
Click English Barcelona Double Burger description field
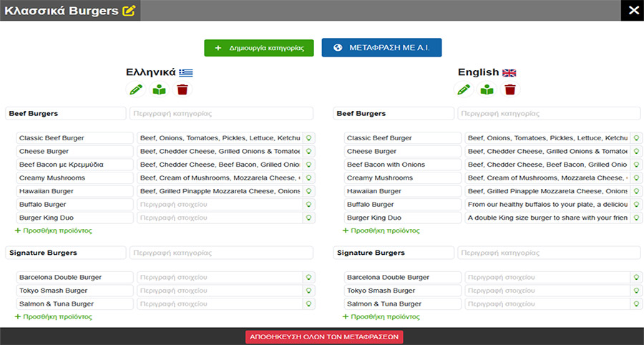click(547, 277)
